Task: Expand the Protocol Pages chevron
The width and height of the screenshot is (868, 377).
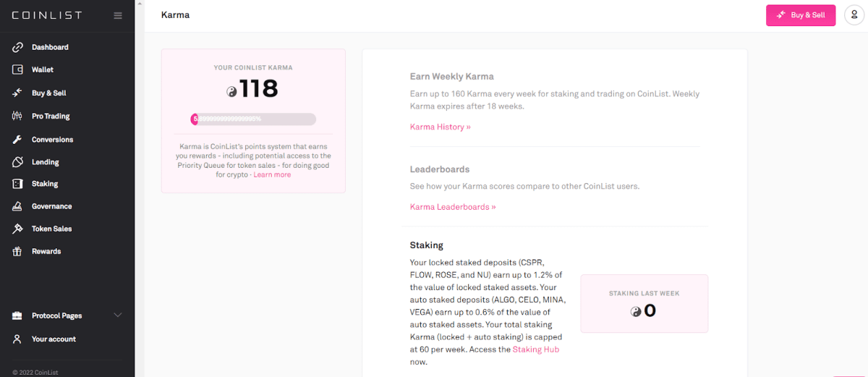Action: (x=118, y=315)
